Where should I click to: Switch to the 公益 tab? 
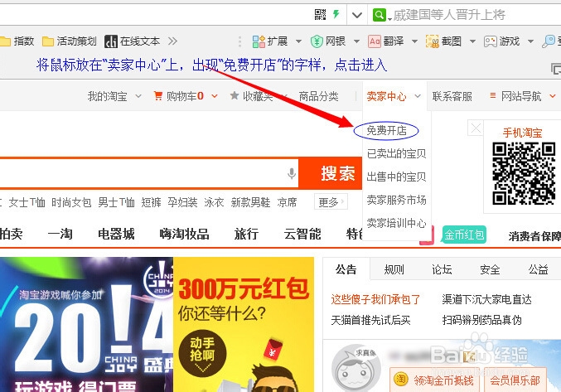point(538,269)
